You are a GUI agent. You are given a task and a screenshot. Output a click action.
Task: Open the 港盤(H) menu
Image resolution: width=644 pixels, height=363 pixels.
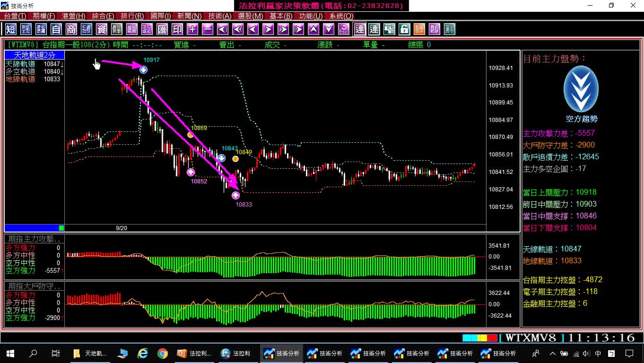[x=74, y=16]
